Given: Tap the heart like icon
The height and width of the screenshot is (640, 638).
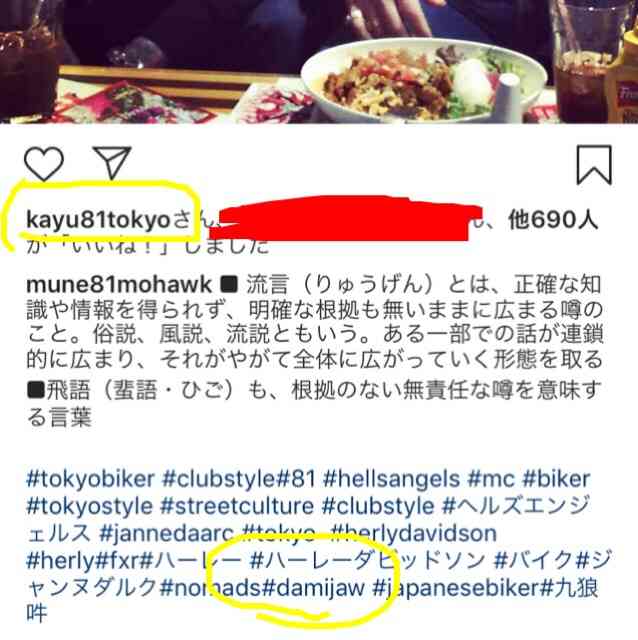Looking at the screenshot, I should [44, 164].
